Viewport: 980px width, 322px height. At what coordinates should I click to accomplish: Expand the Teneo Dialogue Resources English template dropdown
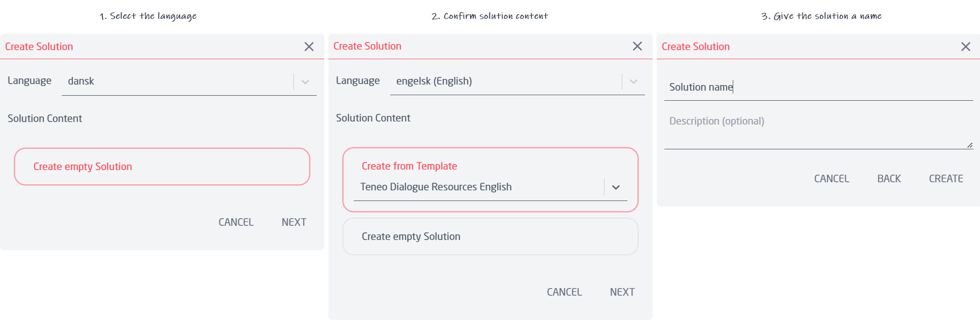pyautogui.click(x=617, y=187)
